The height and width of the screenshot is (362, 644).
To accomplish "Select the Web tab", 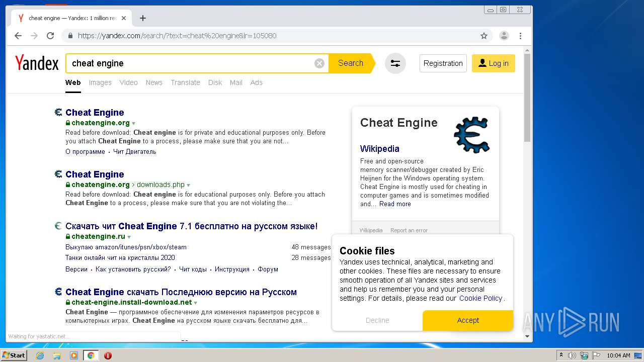I will 73,82.
